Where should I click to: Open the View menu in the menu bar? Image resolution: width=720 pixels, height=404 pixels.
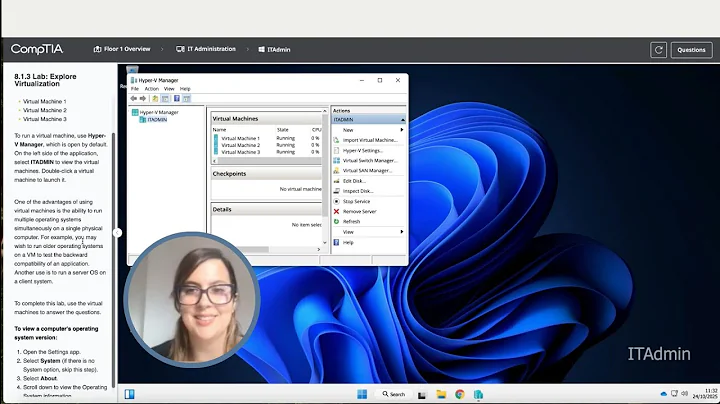click(169, 89)
